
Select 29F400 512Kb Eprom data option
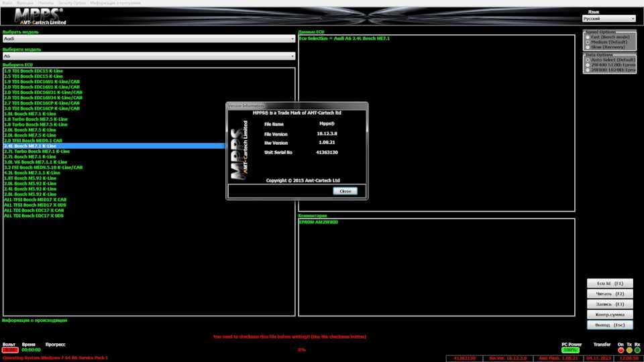pos(588,65)
